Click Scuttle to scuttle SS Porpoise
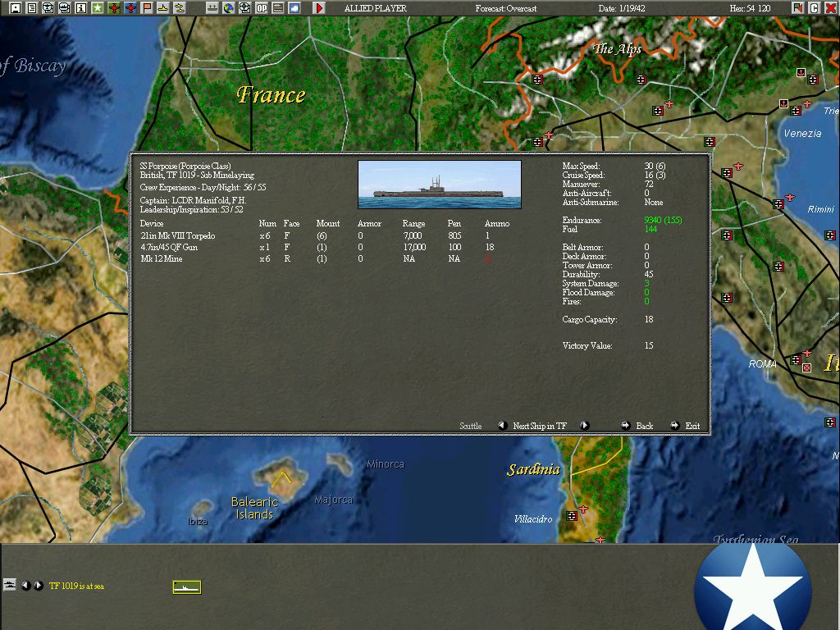Screen dimensions: 840x630 click(470, 426)
